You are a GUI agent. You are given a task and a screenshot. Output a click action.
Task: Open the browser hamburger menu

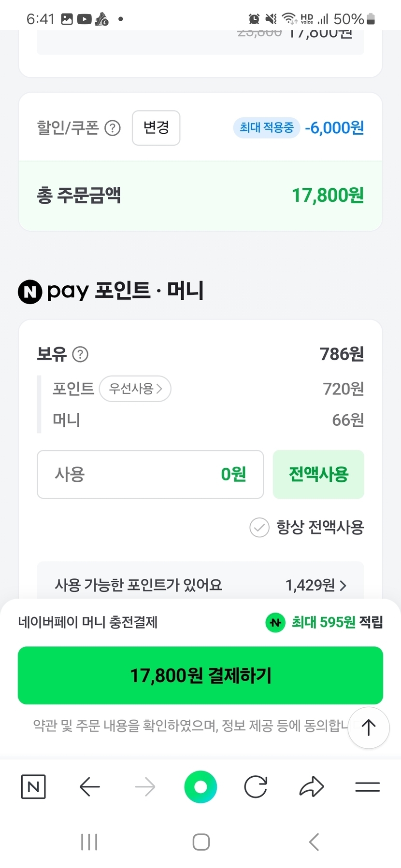[x=367, y=787]
